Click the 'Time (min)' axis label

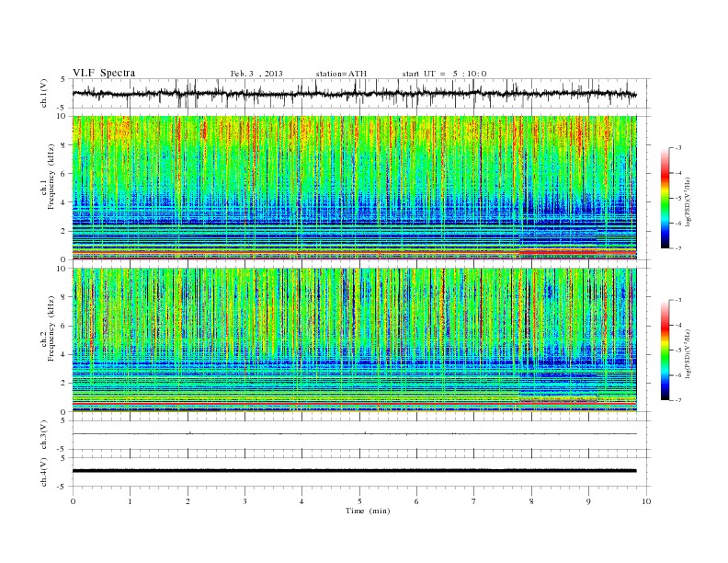pos(368,511)
